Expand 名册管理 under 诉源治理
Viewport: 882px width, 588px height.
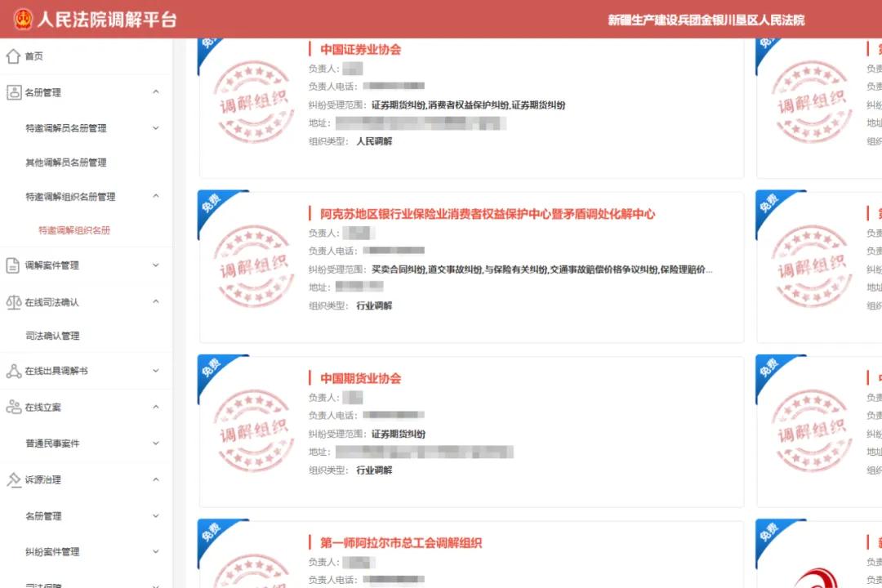pyautogui.click(x=156, y=516)
